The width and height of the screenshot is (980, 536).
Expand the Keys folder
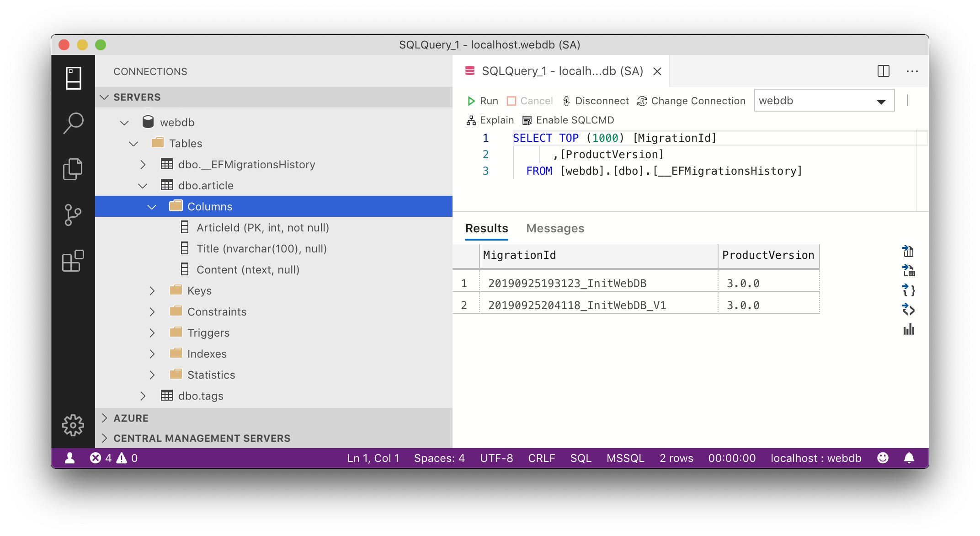pyautogui.click(x=152, y=291)
